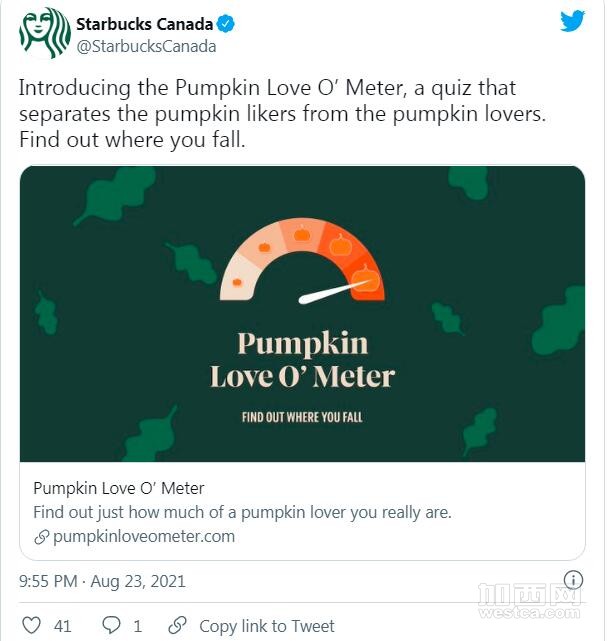610x641 pixels.
Task: Open the tweet info circle icon
Action: (573, 580)
